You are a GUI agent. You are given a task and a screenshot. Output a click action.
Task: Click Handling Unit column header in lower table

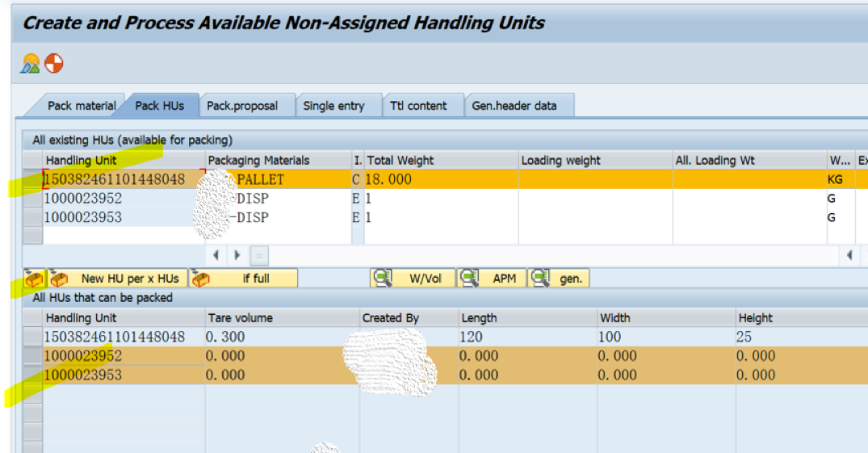(124, 318)
